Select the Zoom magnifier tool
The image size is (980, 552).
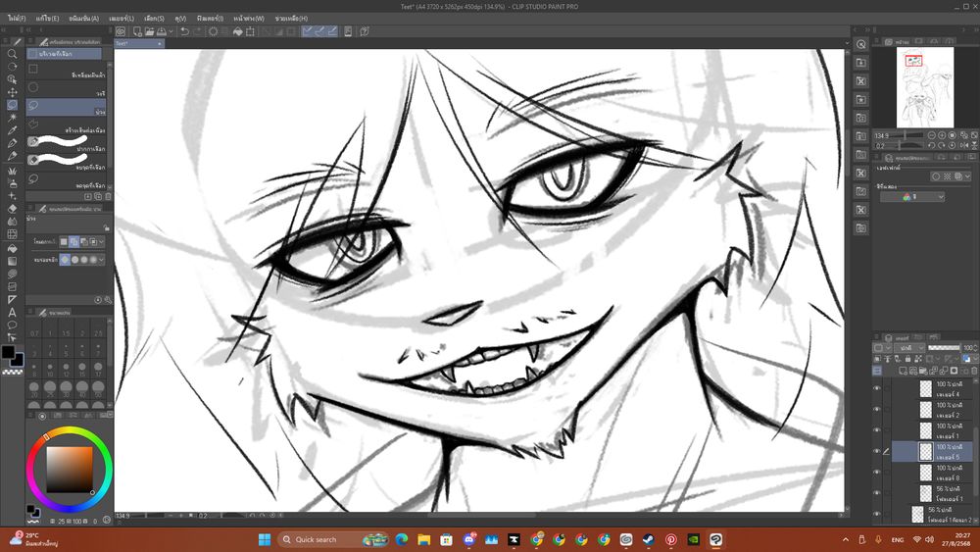point(12,54)
